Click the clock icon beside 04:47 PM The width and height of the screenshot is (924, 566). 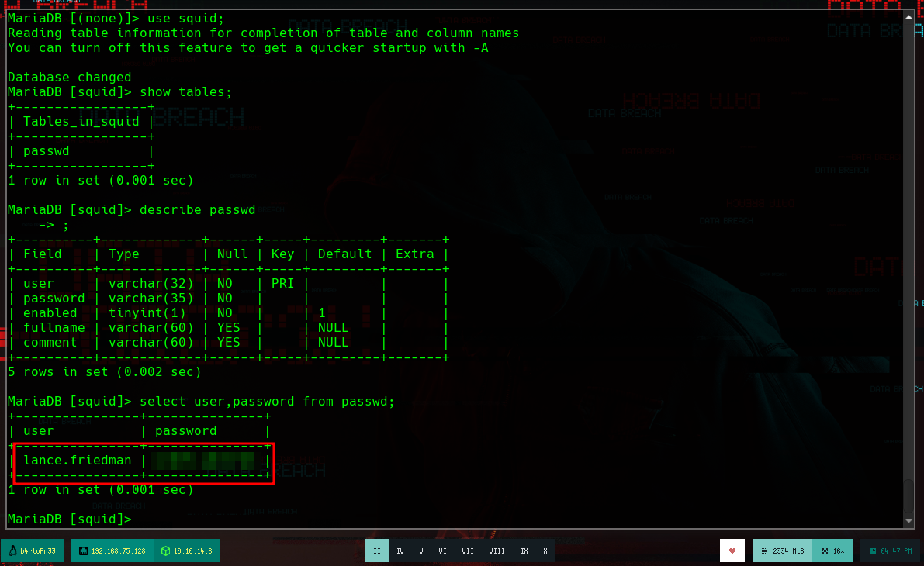click(x=874, y=551)
